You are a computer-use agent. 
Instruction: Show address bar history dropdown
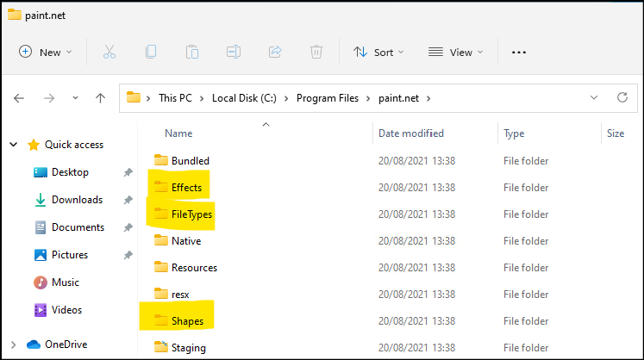[593, 98]
